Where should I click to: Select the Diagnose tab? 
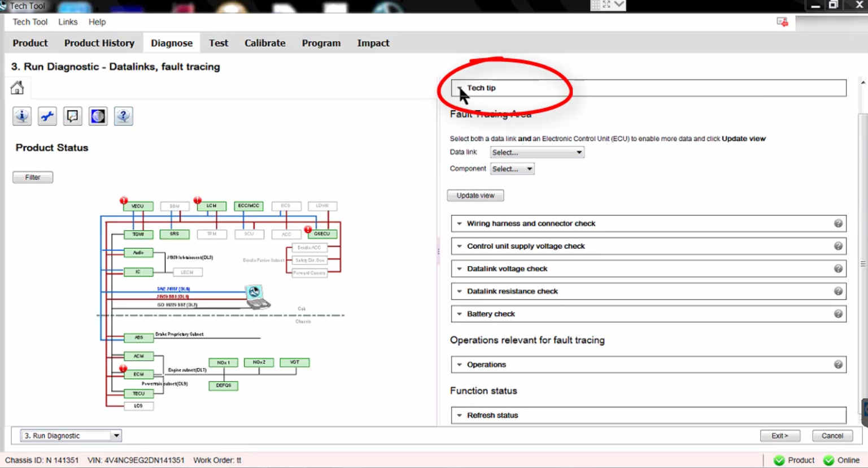[x=172, y=43]
